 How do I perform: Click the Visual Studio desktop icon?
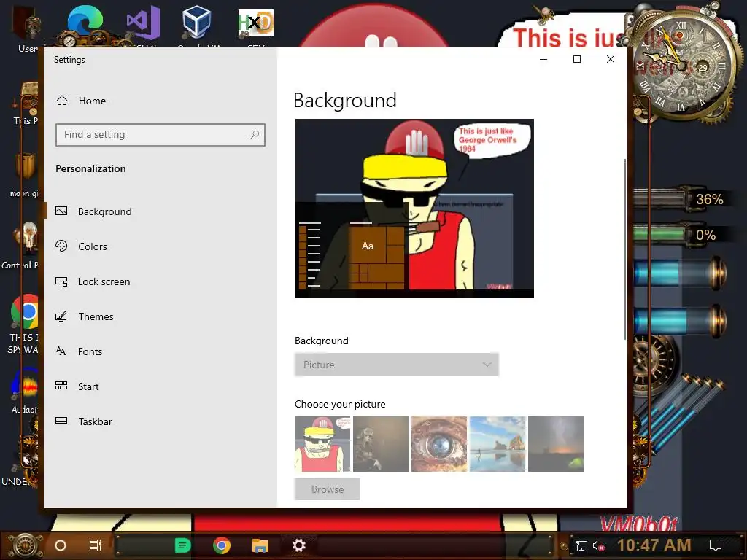[143, 23]
